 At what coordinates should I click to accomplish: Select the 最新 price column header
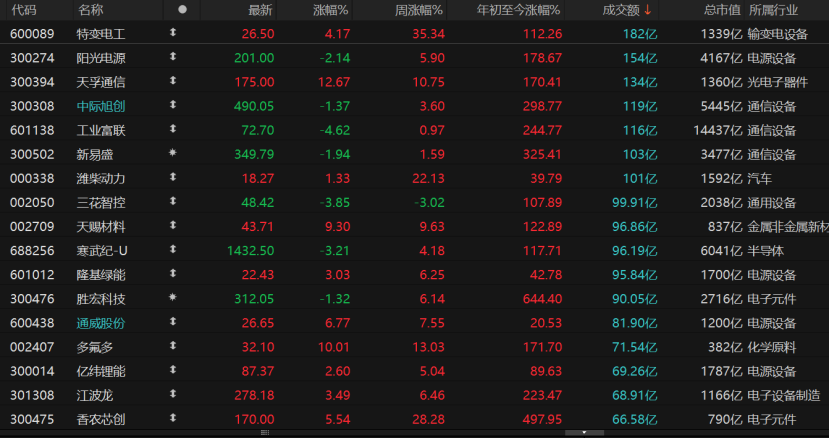point(259,10)
